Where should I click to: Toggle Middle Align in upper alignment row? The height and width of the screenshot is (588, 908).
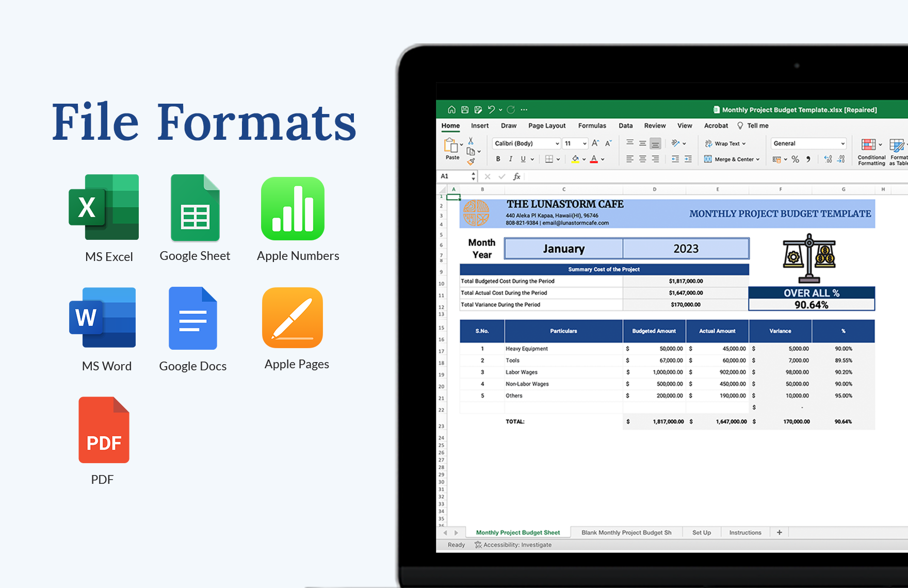(643, 143)
